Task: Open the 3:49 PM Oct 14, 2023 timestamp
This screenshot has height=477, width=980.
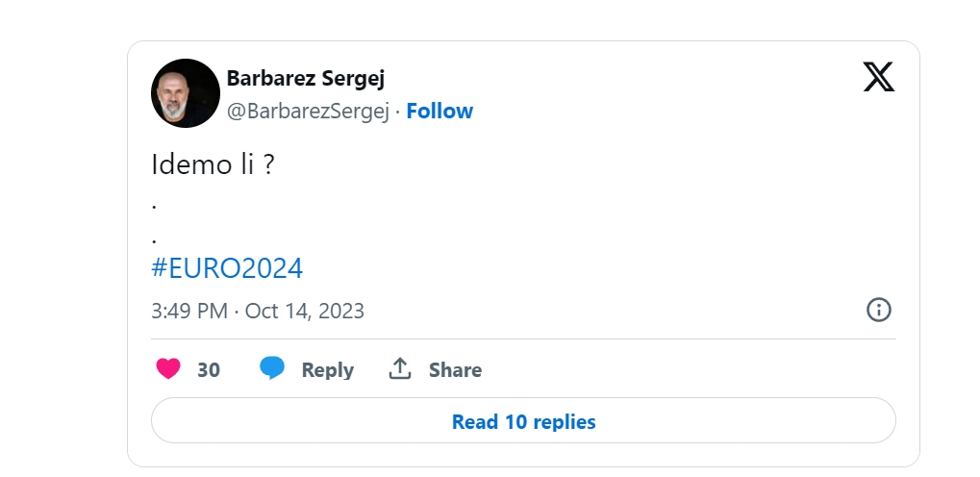Action: click(x=258, y=311)
